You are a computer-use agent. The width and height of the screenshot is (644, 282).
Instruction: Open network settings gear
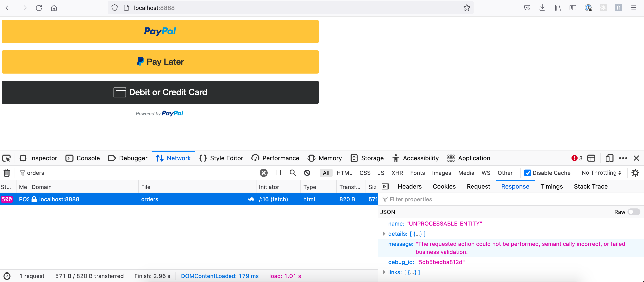[635, 173]
